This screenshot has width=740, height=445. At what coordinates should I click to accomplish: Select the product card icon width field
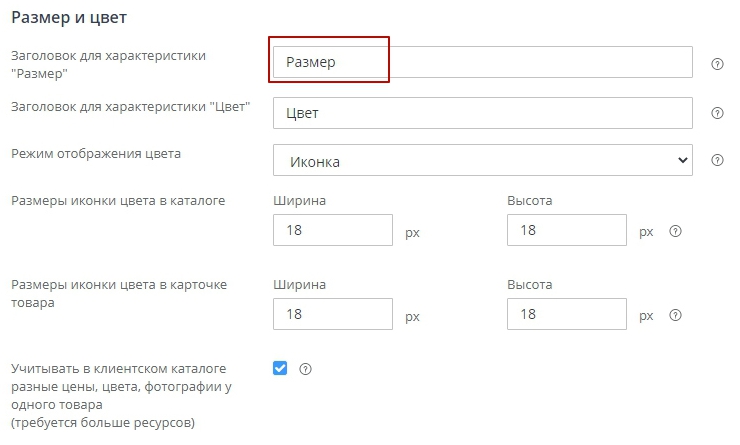click(x=332, y=315)
